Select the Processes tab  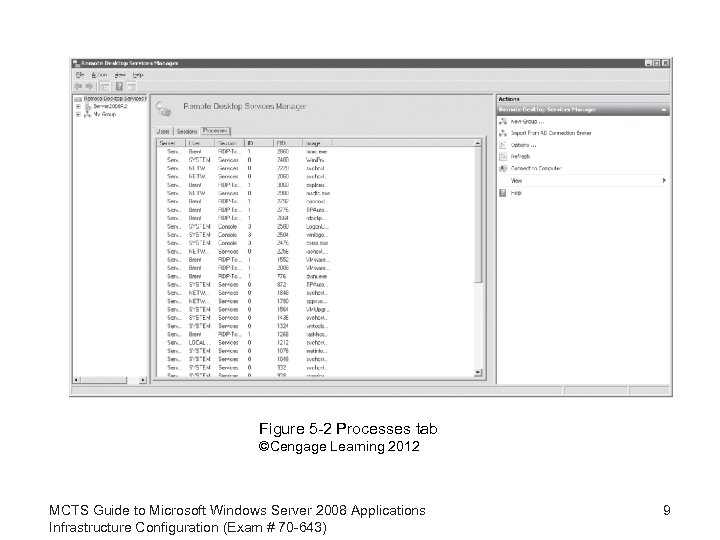click(x=215, y=131)
